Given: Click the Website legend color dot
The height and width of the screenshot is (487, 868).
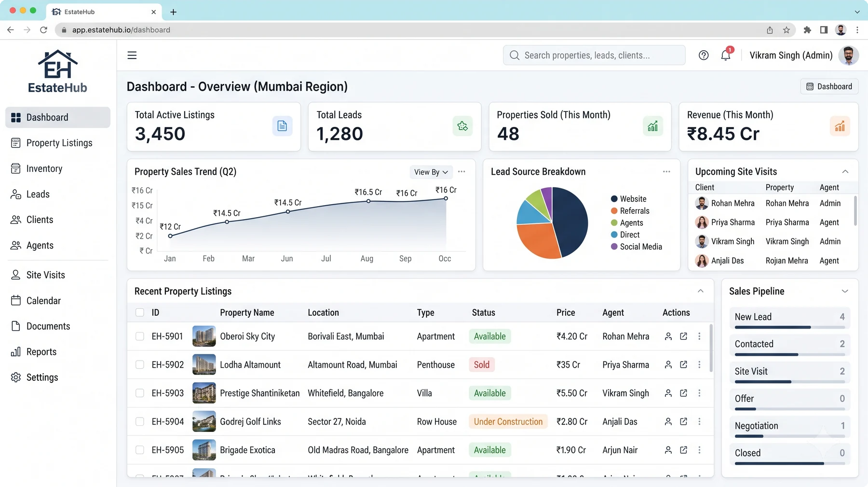Looking at the screenshot, I should (x=614, y=199).
